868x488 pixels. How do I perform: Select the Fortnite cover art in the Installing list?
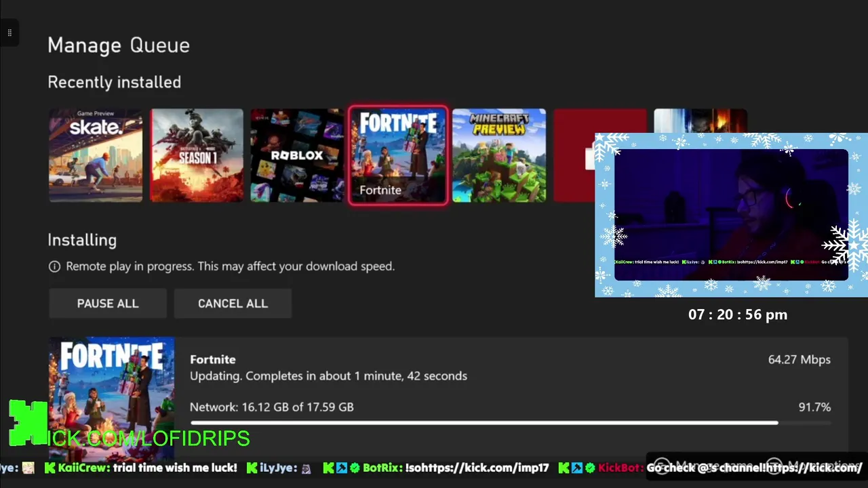[111, 399]
